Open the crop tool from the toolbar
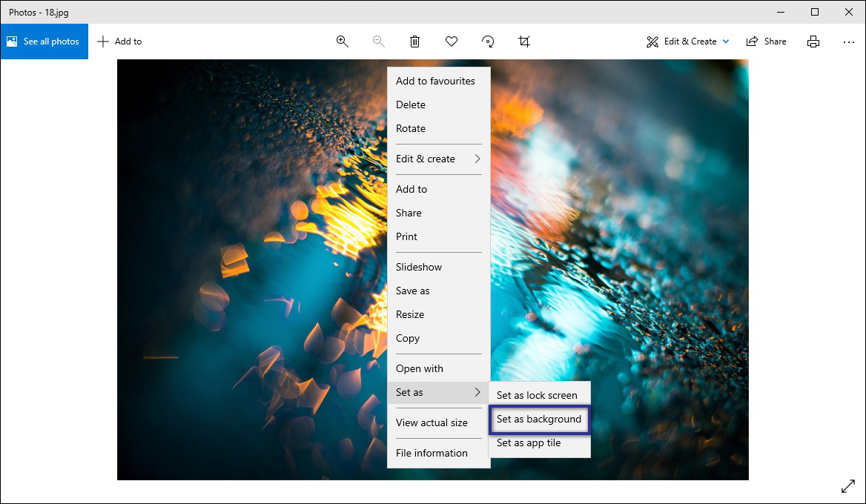Screen dimensions: 866x504 523,42
